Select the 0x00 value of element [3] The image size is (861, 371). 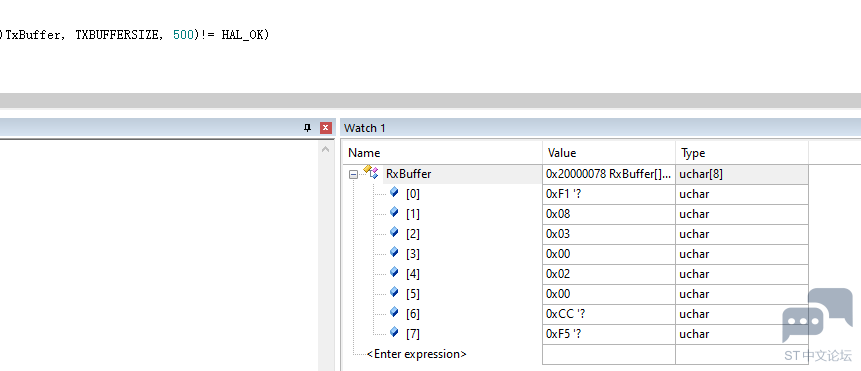(x=609, y=254)
